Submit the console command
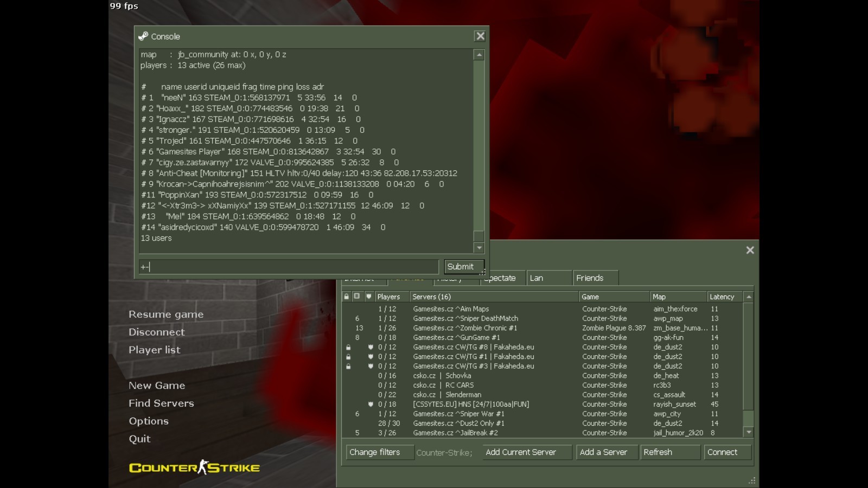 tap(463, 267)
